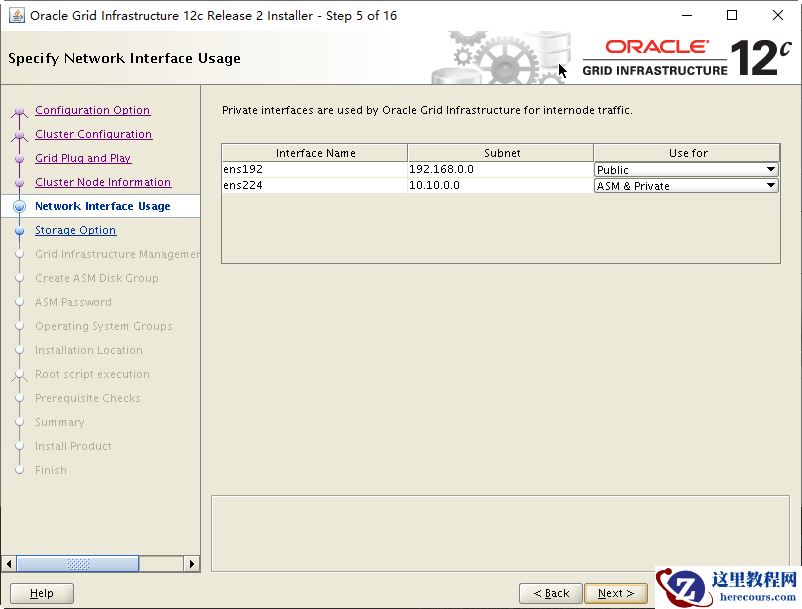Go to Cluster Configuration step
This screenshot has width=802, height=609.
pyautogui.click(x=94, y=134)
